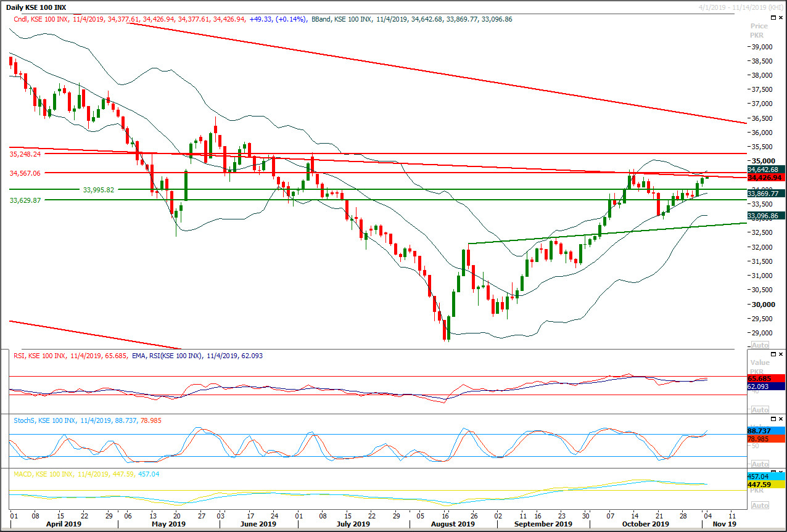Click the 33,869.77 middle band price tag
The image size is (787, 532).
pyautogui.click(x=766, y=193)
